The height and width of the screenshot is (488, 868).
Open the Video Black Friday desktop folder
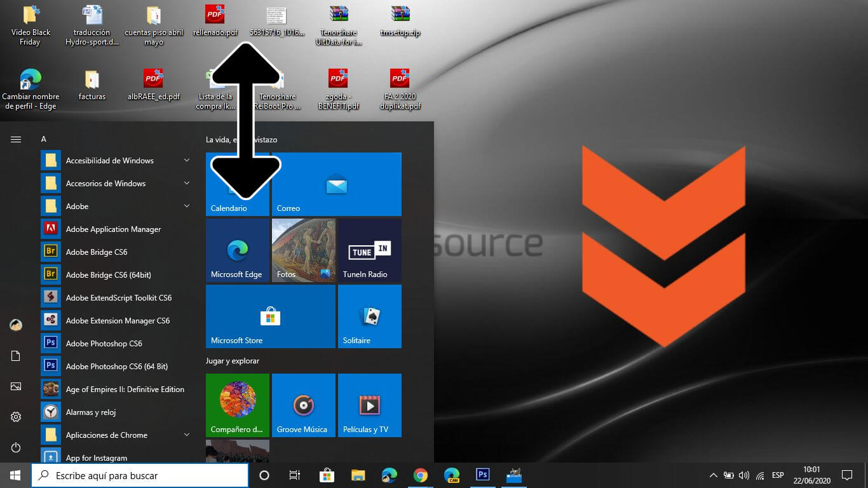[x=30, y=25]
